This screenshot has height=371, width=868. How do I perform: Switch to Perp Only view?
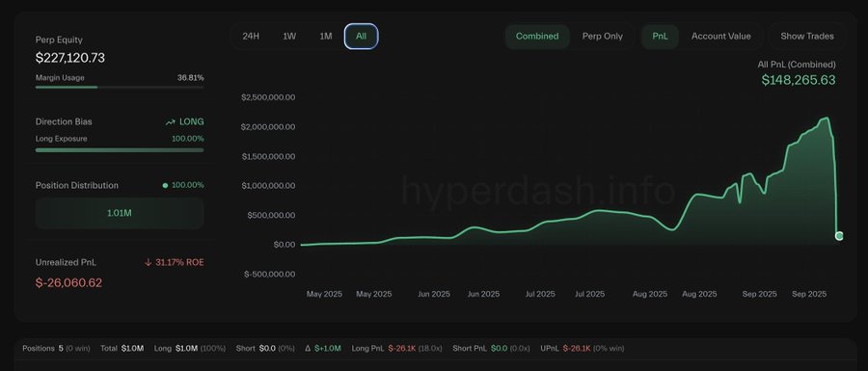(x=602, y=36)
